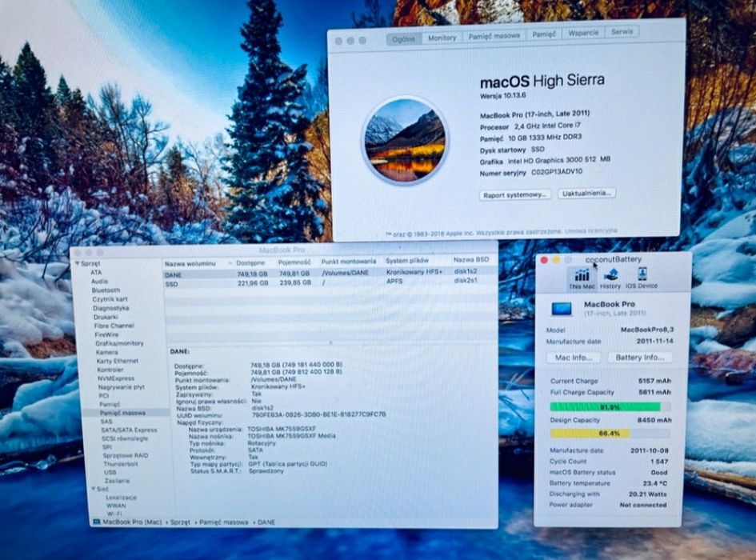Click the Wersja 10.13.6 text
The image size is (756, 560).
pos(503,96)
